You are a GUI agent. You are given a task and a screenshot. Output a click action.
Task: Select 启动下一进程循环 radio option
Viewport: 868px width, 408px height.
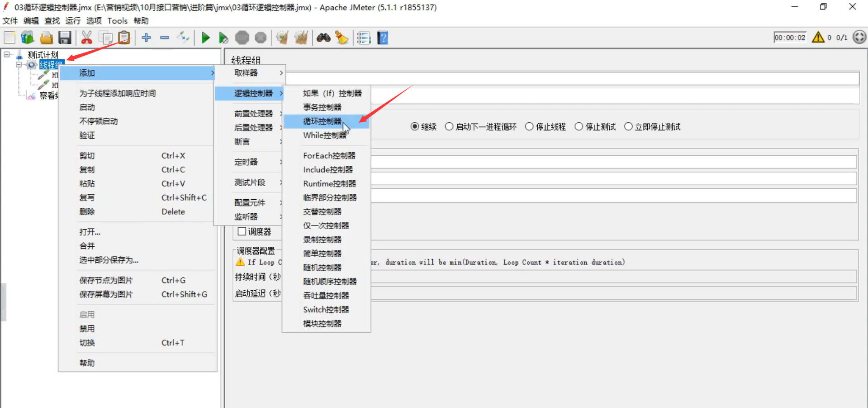click(x=449, y=127)
